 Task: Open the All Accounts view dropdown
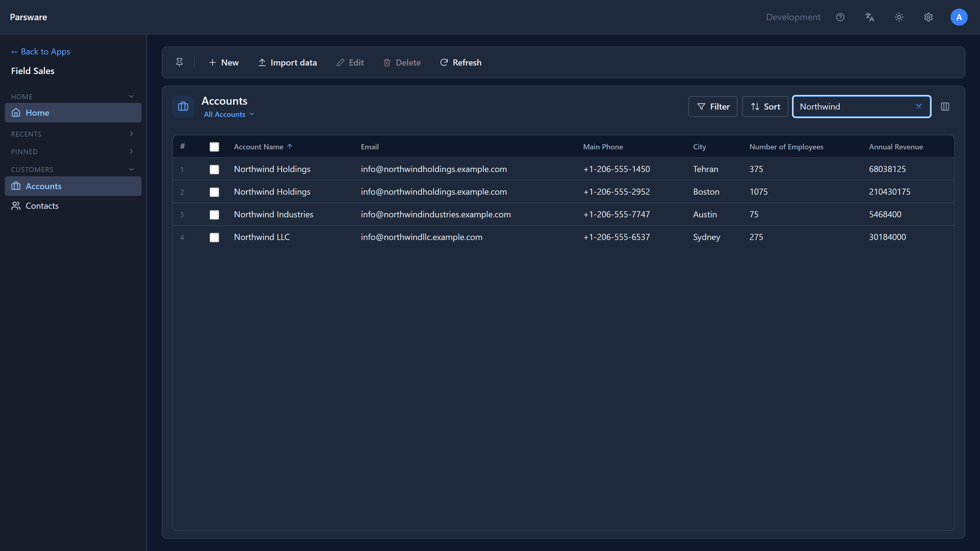[229, 114]
